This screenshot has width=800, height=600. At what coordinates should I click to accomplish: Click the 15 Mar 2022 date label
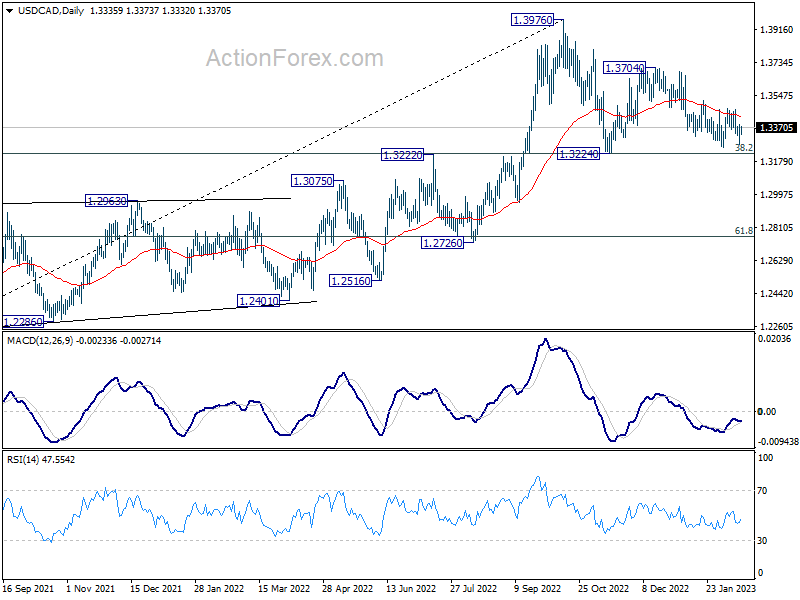click(284, 588)
